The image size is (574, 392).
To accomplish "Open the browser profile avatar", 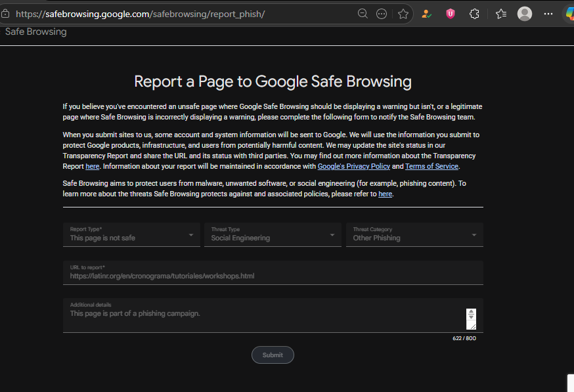I will (524, 14).
